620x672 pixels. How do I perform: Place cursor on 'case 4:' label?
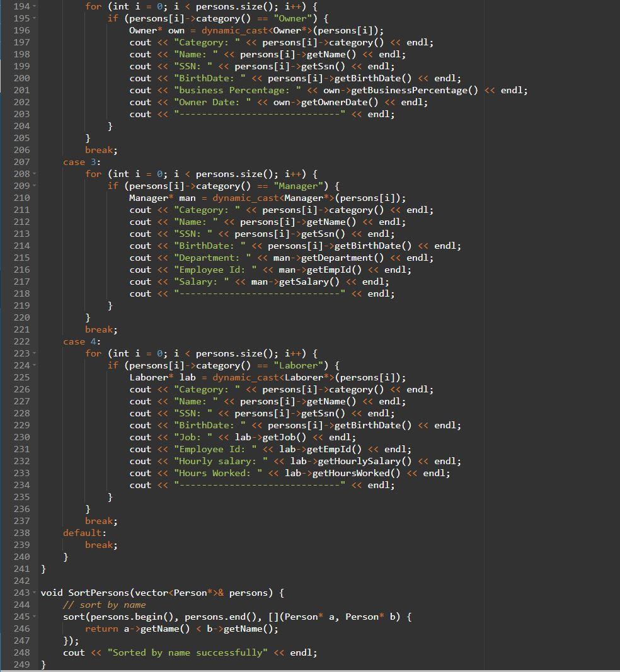(82, 341)
